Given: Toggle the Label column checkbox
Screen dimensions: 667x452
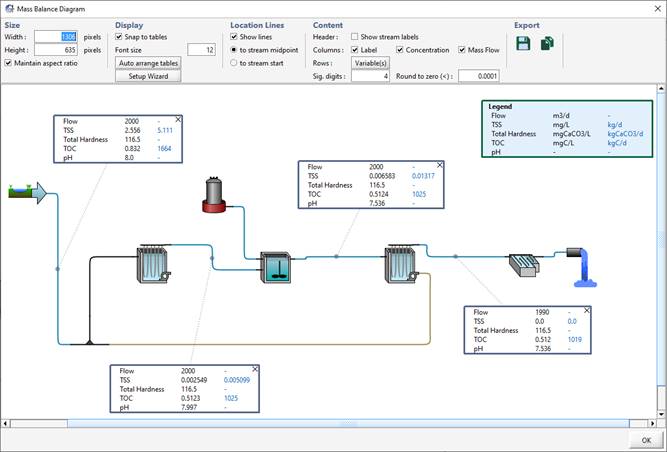Looking at the screenshot, I should point(354,50).
